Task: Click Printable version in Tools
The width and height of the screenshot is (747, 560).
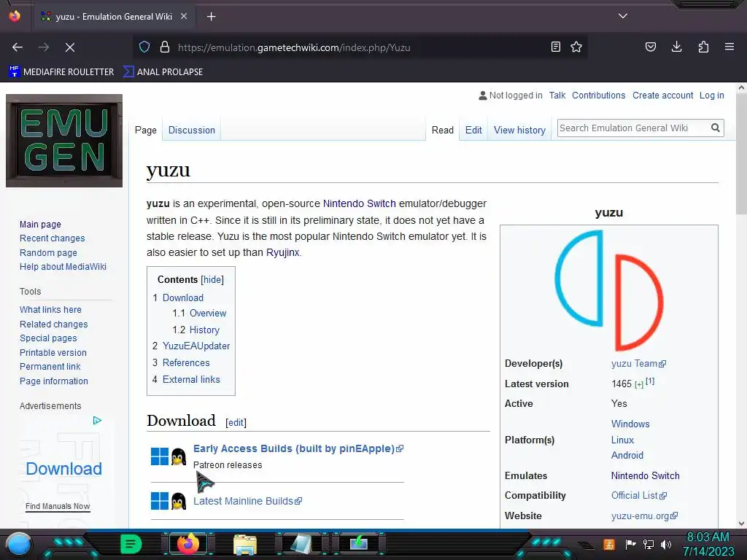Action: (x=53, y=352)
